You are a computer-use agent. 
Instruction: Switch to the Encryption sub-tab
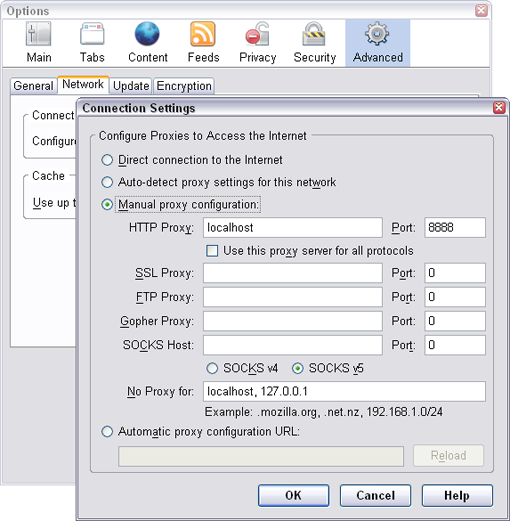pos(184,86)
